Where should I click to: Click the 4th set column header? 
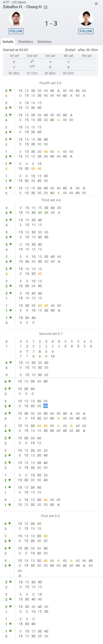click(x=68, y=56)
